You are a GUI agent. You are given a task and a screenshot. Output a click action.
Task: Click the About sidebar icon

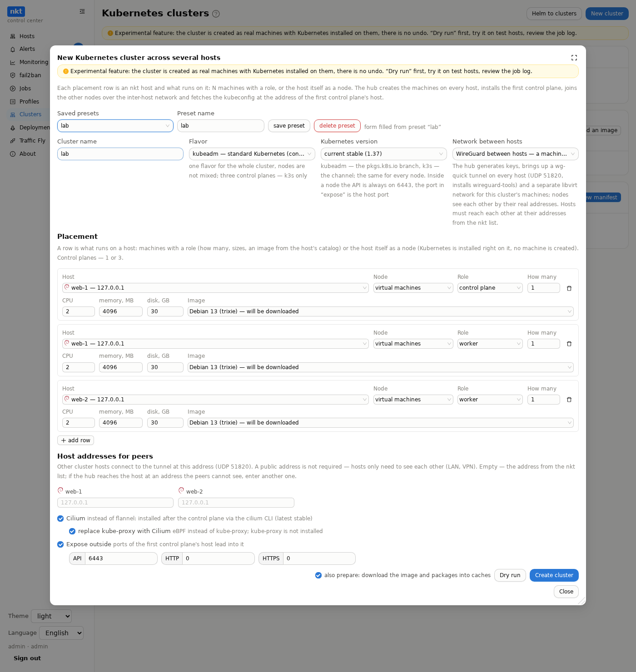click(13, 154)
